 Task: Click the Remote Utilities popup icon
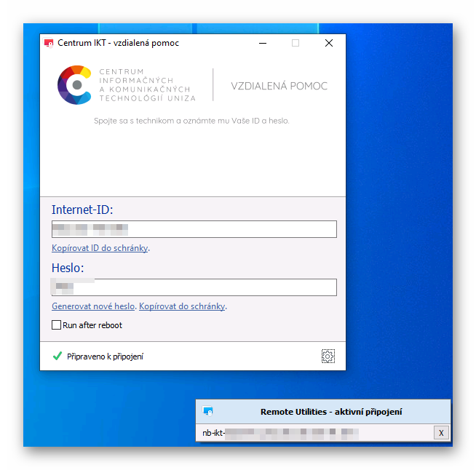[x=207, y=412]
